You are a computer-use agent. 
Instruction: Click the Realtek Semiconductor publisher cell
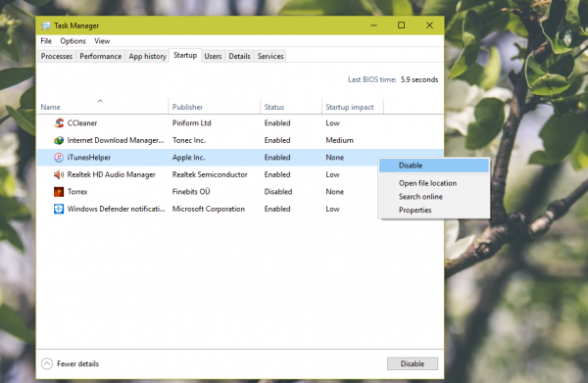click(210, 174)
